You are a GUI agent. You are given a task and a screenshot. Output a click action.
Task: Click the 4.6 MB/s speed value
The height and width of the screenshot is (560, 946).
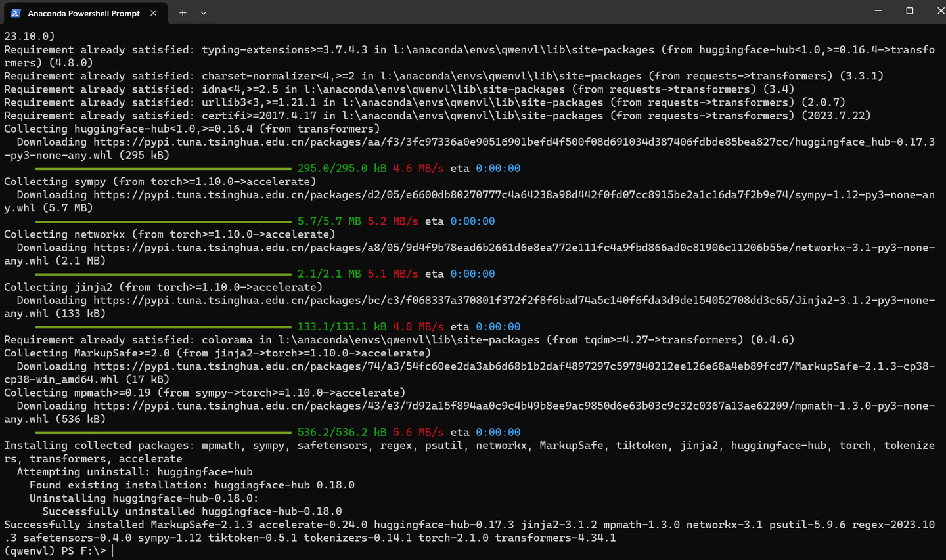(418, 169)
